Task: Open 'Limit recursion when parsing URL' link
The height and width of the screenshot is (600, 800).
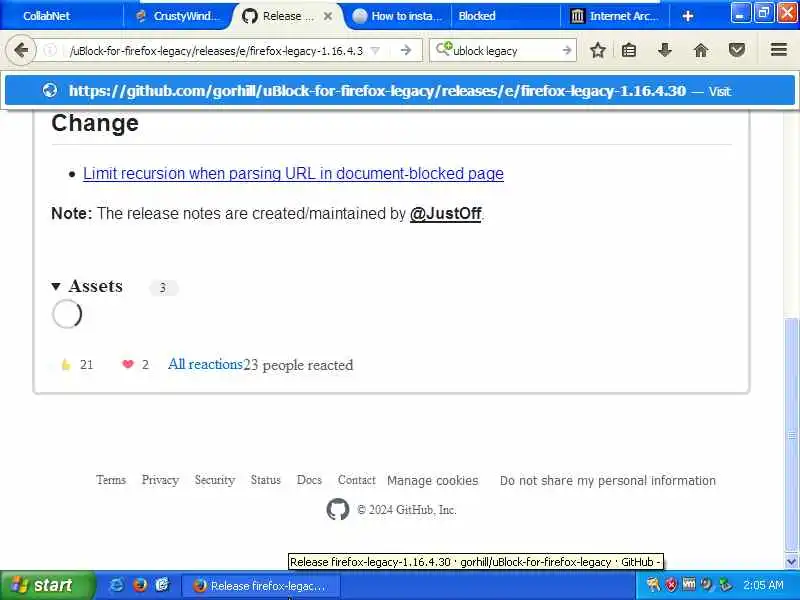Action: (293, 173)
